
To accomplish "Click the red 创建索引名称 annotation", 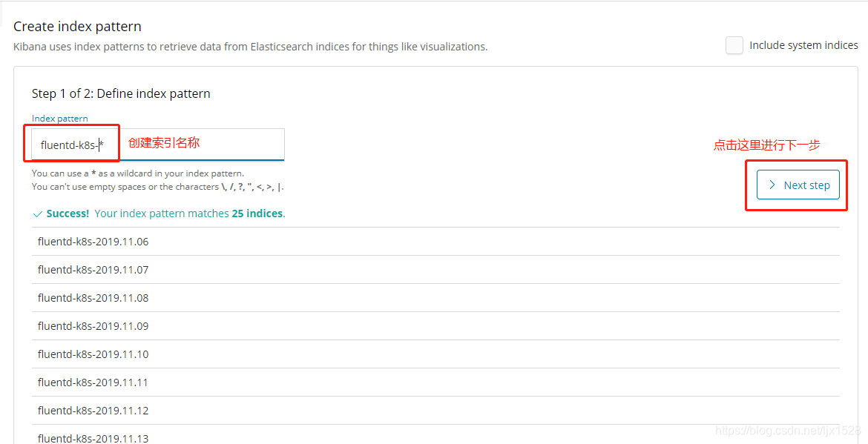I will click(x=164, y=143).
